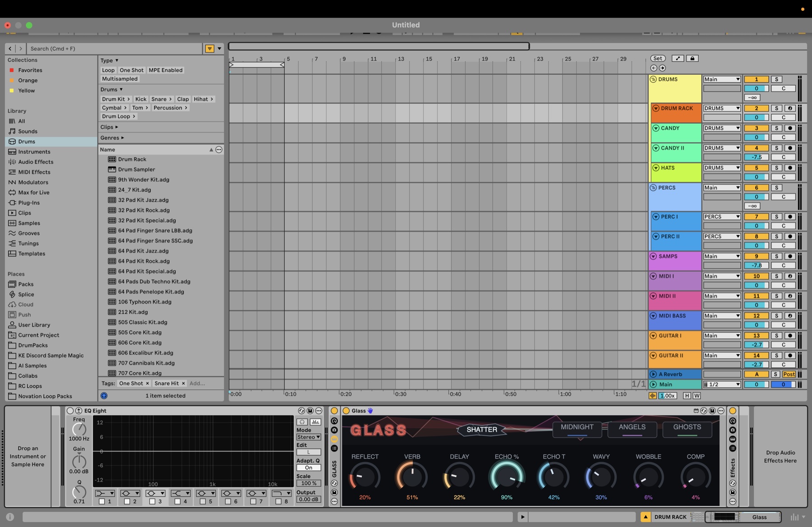Enable EQ band 8 checkbox

point(278,501)
